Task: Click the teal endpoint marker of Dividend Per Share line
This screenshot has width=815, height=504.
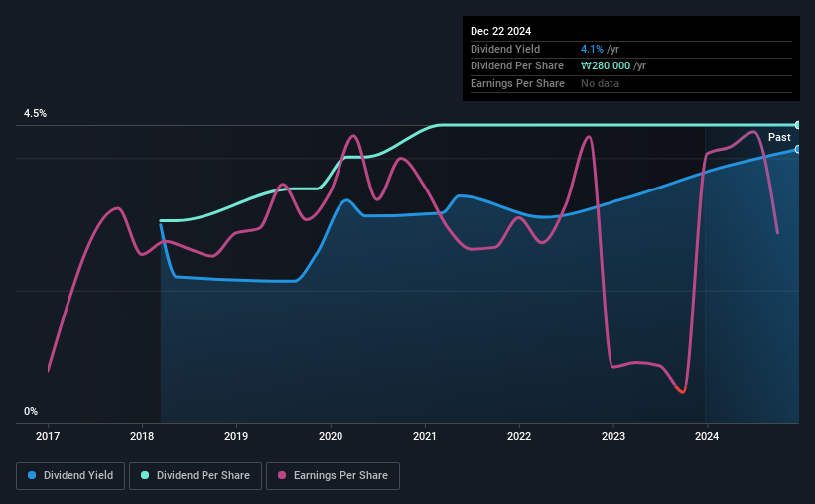Action: coord(797,125)
